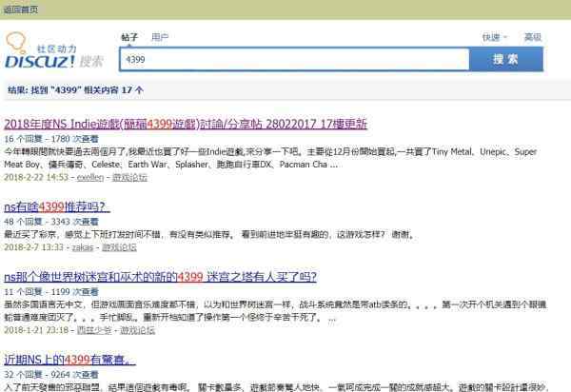571x392 pixels.
Task: Click snippet starting 最近买了彩京
Action: (x=209, y=235)
